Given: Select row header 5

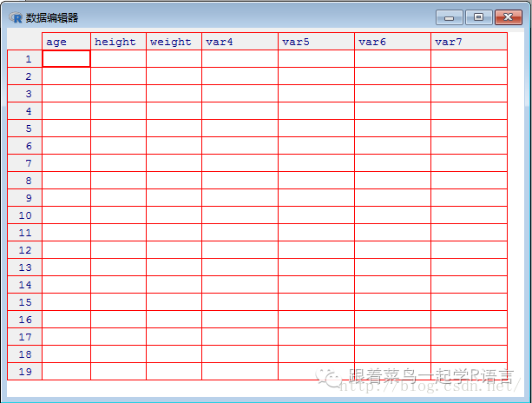Looking at the screenshot, I should click(25, 129).
